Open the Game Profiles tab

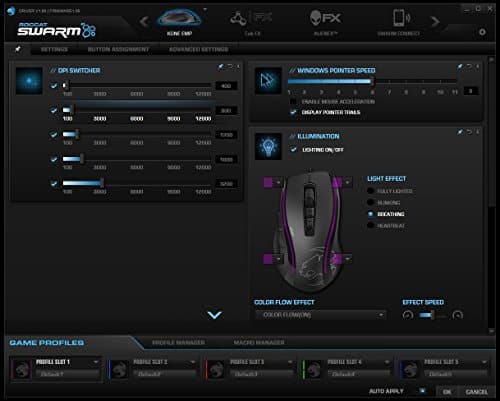point(47,343)
